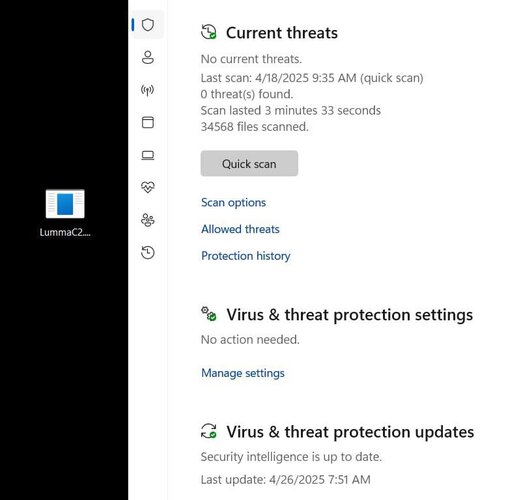
Task: Open Virus & threat protection shield icon
Action: coord(148,25)
